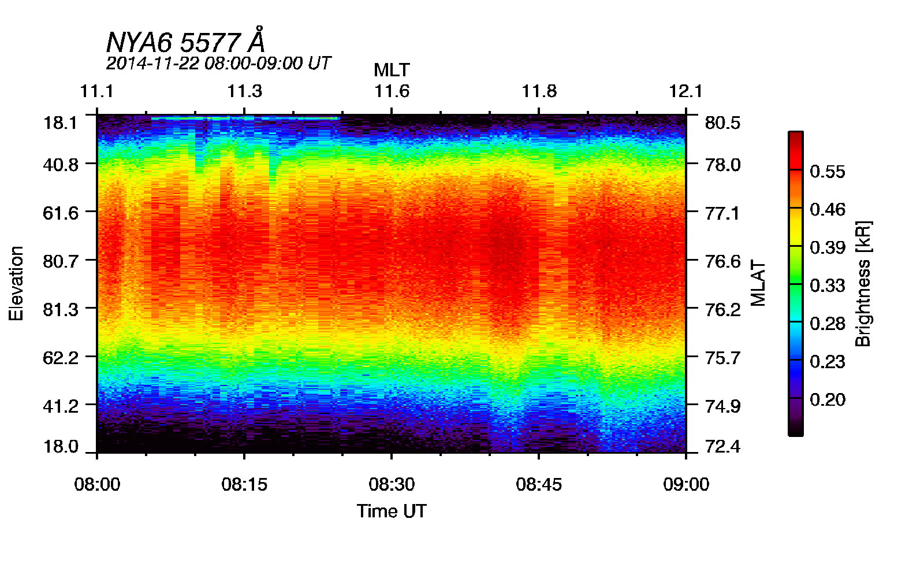Pick the MLAT tick label "76.6"
Viewport: 924px width, 578px height.
point(722,261)
